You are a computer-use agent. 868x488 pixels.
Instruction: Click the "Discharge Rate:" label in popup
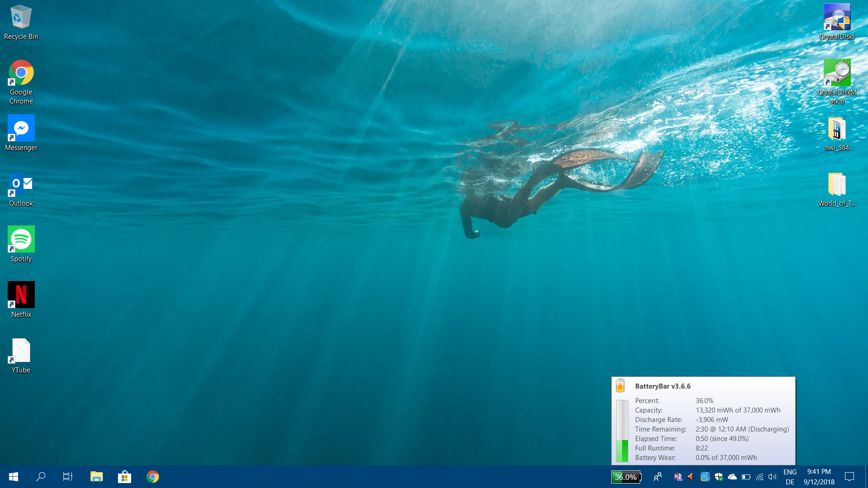pos(659,420)
